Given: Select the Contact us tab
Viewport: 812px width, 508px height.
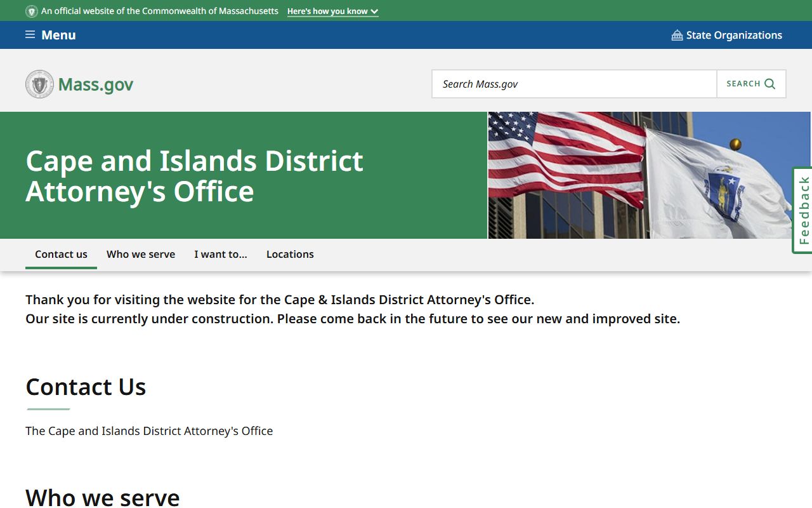Looking at the screenshot, I should (61, 254).
